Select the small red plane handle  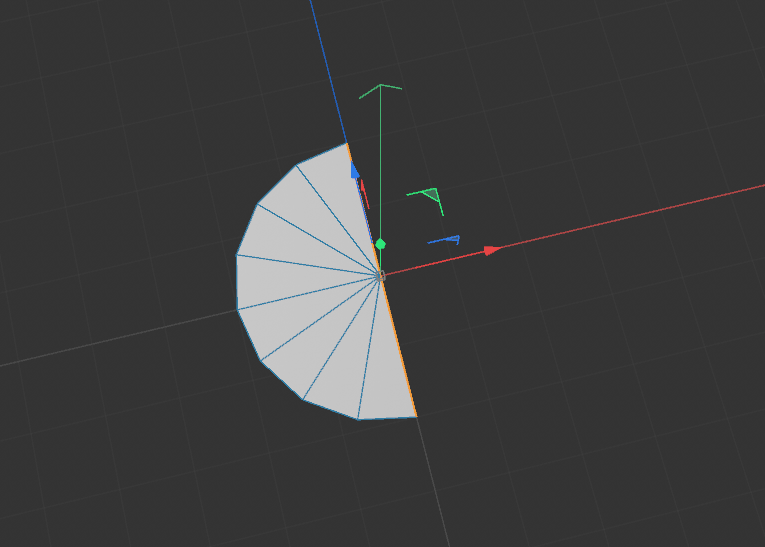pos(364,194)
